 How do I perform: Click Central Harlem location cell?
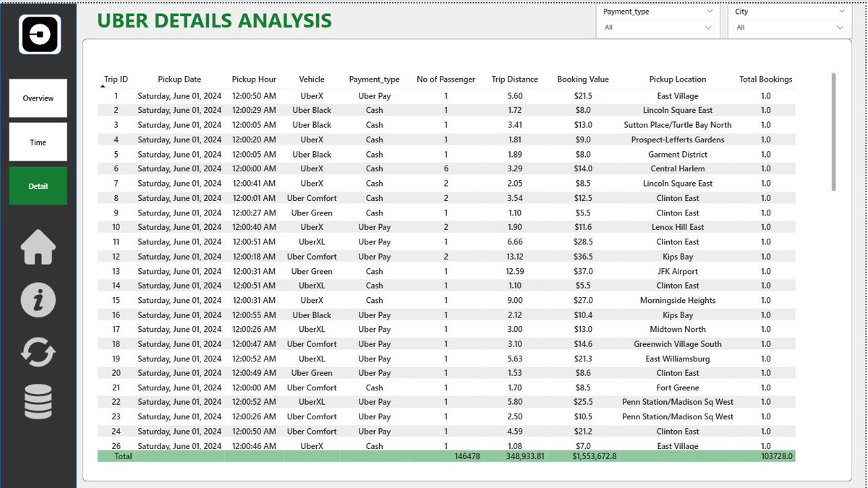coord(678,169)
